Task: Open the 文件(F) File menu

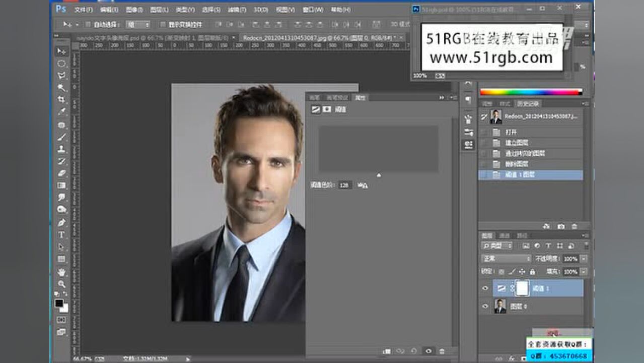Action: [83, 10]
